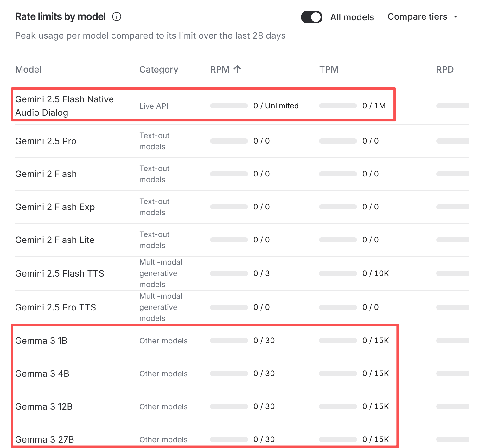Click the Peak usage per model description text
This screenshot has height=448, width=498.
click(x=150, y=35)
